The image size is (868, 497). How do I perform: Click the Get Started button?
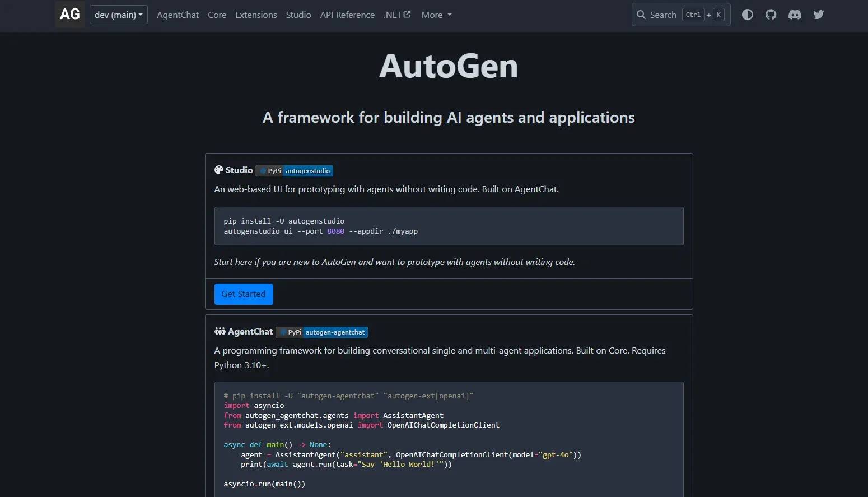(x=244, y=294)
